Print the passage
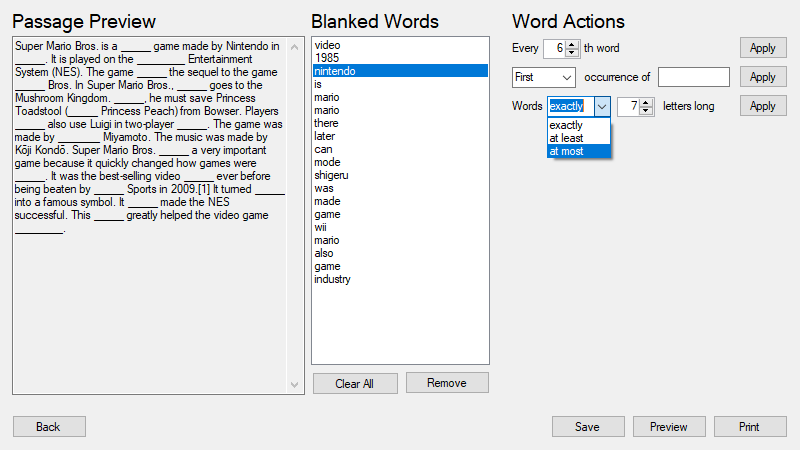Image resolution: width=800 pixels, height=450 pixels. (x=750, y=427)
